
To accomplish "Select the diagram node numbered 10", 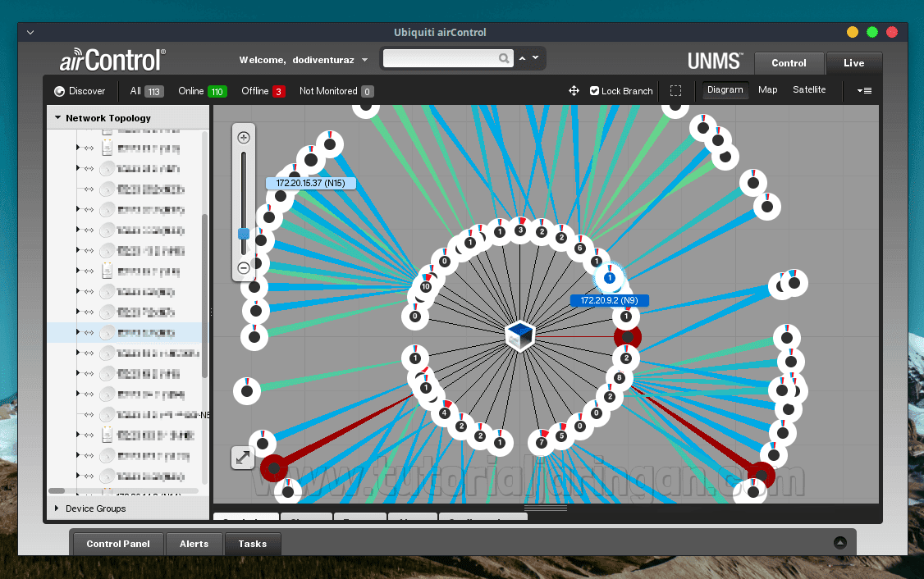I will tap(425, 287).
